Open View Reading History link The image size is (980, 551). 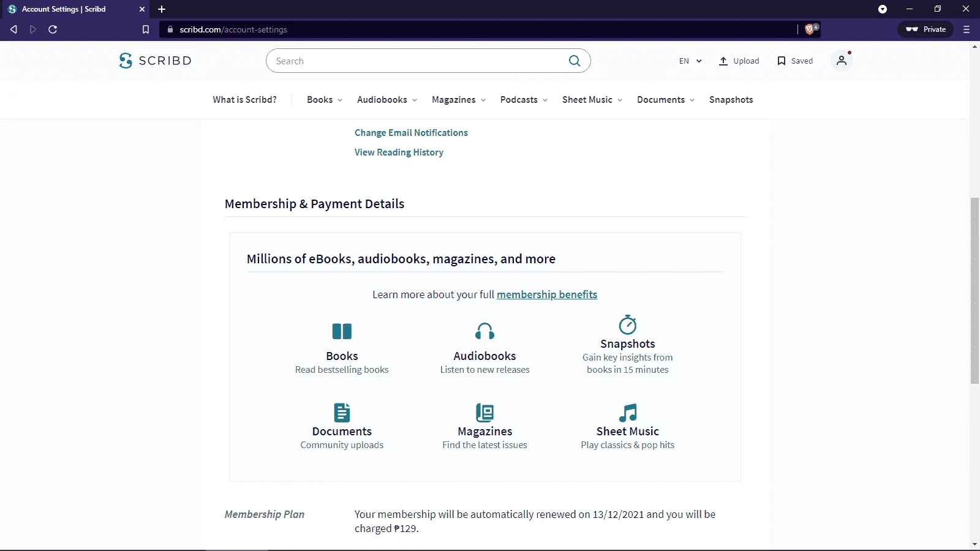[399, 152]
